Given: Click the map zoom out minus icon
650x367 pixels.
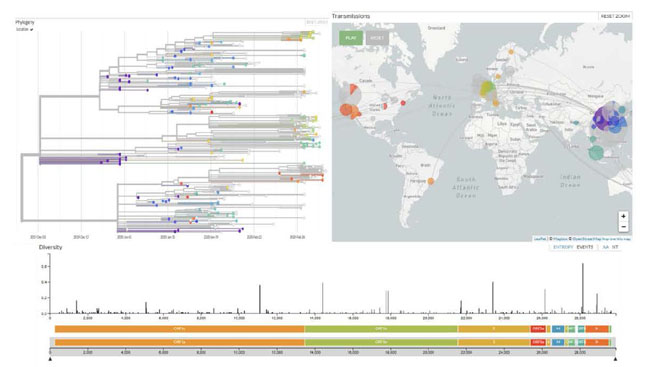Looking at the screenshot, I should [623, 227].
